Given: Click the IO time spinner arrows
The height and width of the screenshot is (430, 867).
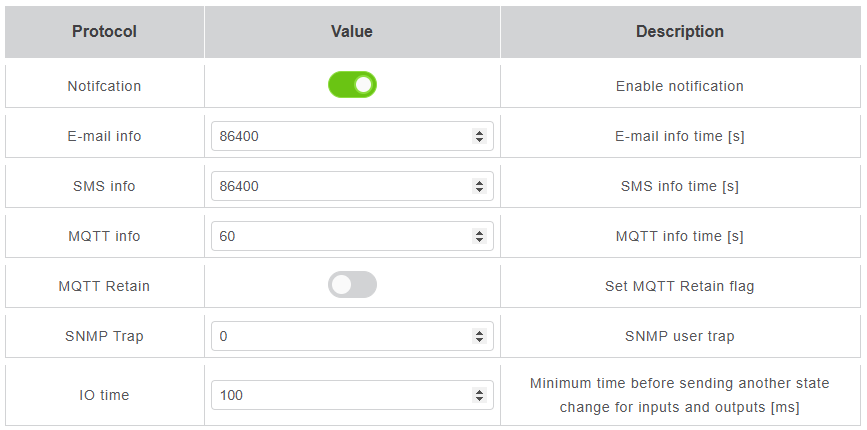Looking at the screenshot, I should [x=479, y=395].
